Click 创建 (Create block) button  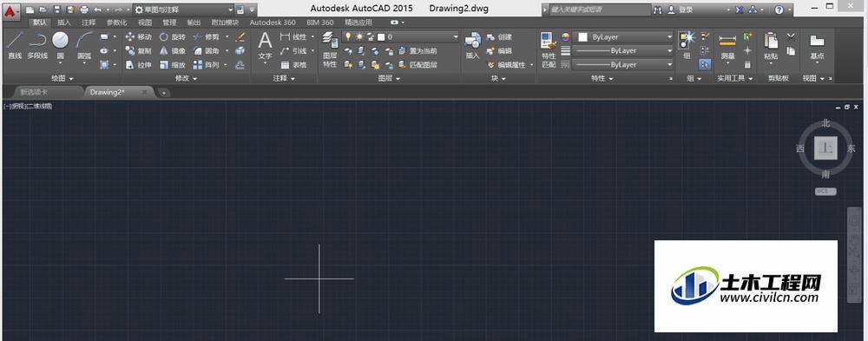coord(499,37)
